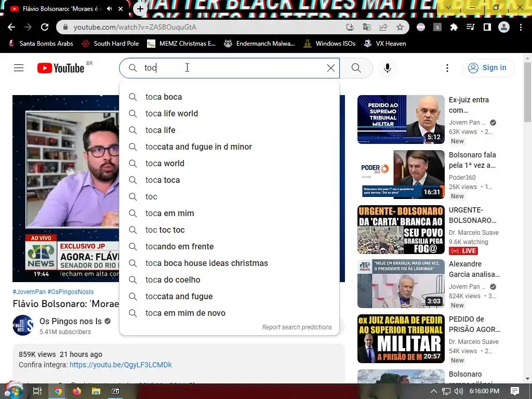Go back using the browser back arrow
532x399 pixels.
(x=11, y=27)
